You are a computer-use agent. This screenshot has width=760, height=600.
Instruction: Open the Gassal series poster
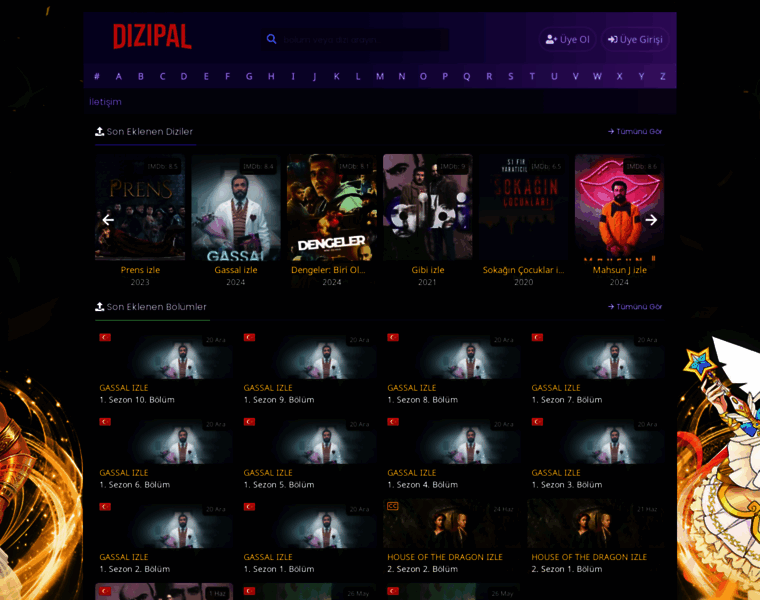coord(236,207)
